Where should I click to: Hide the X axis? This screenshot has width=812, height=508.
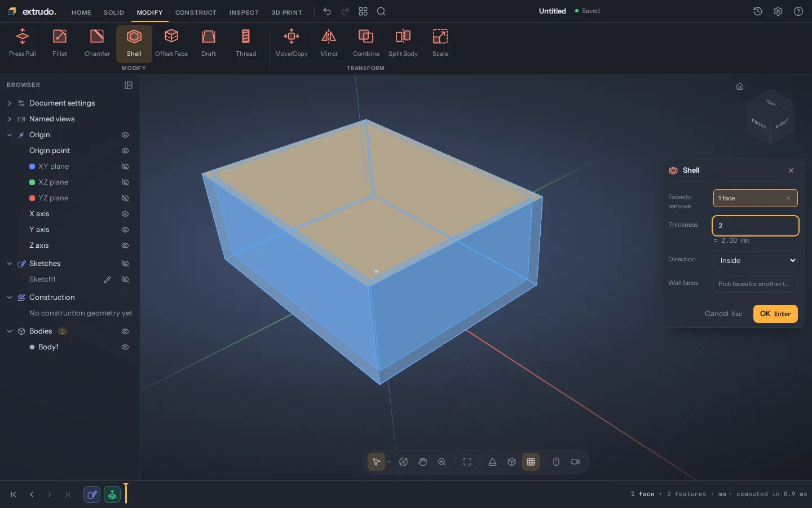tap(125, 214)
